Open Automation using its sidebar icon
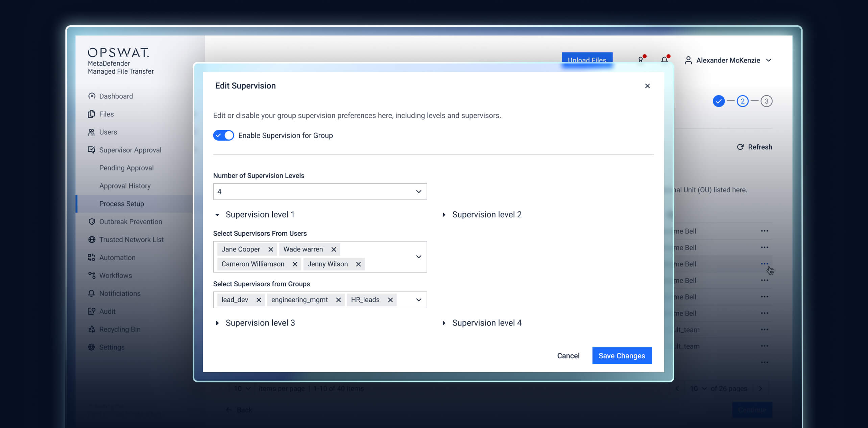 click(92, 257)
